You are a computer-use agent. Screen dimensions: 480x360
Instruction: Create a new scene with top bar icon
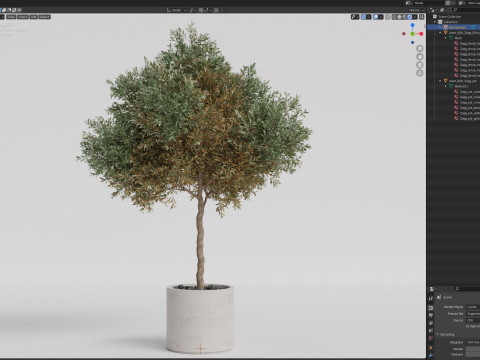[x=448, y=3]
